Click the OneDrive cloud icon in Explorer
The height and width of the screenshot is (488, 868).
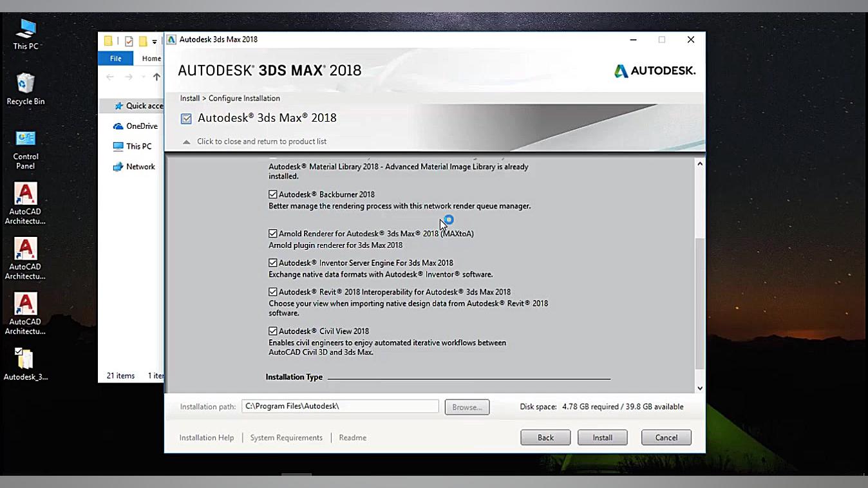[x=118, y=126]
